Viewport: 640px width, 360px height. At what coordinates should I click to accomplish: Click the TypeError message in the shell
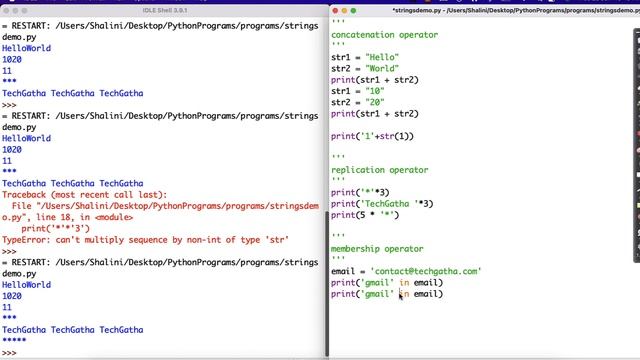(145, 240)
